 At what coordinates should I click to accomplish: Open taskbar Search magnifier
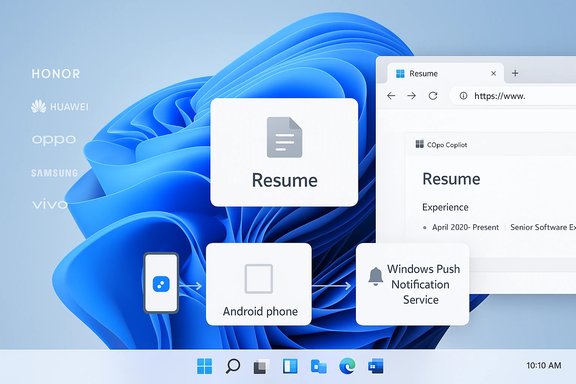pyautogui.click(x=233, y=366)
